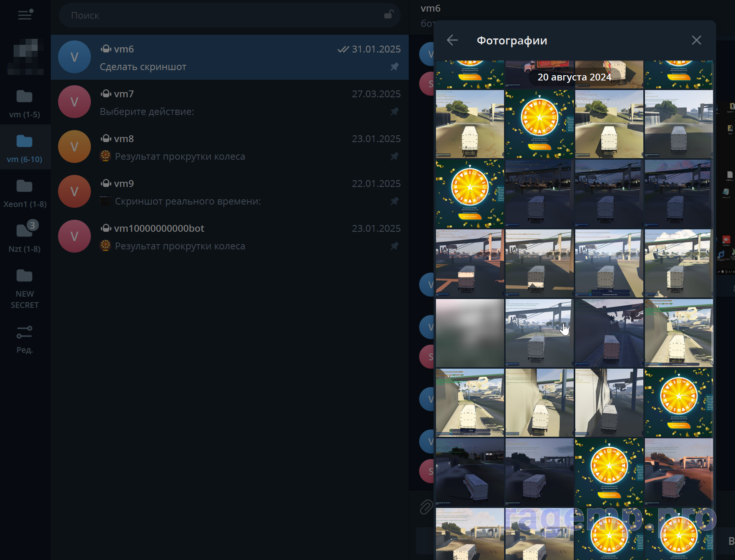Click the pixelated account avatar in sidebar
Screen dimensions: 735x560
click(x=25, y=56)
